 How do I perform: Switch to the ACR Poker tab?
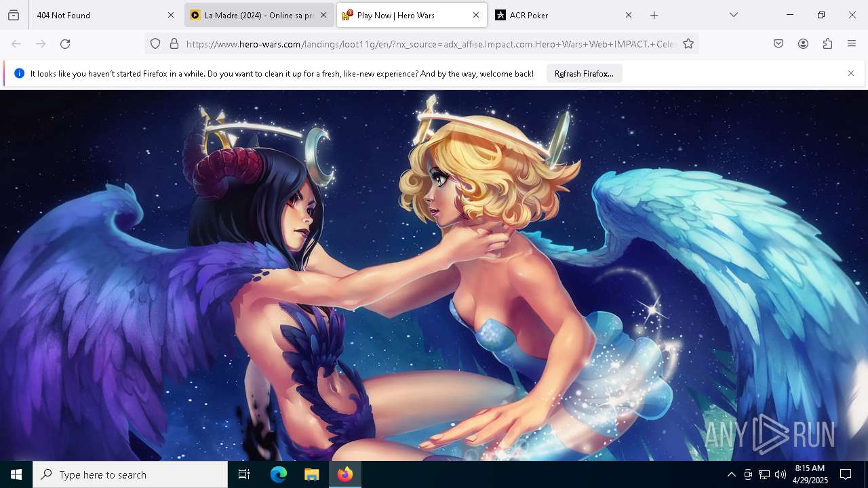[564, 15]
